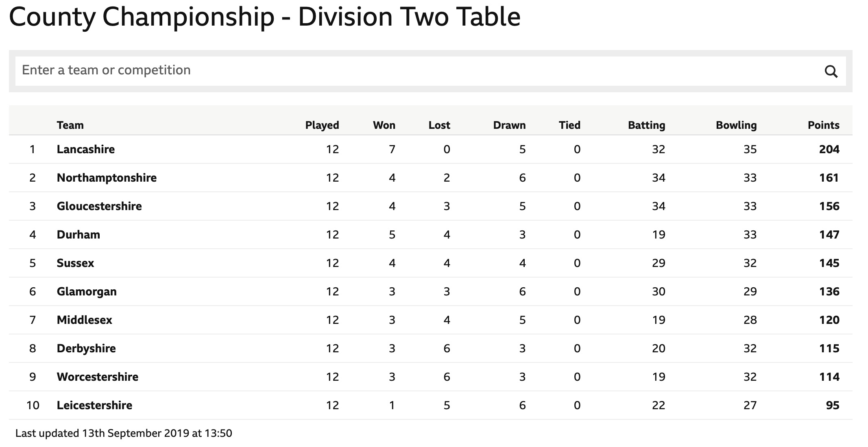Select the Durham team row name
This screenshot has height=447, width=868.
pyautogui.click(x=79, y=234)
